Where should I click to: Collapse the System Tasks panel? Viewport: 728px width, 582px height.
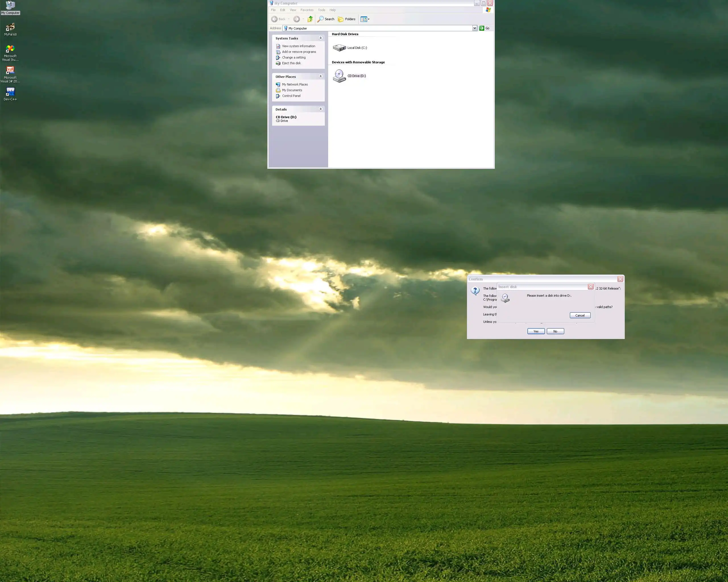click(320, 38)
